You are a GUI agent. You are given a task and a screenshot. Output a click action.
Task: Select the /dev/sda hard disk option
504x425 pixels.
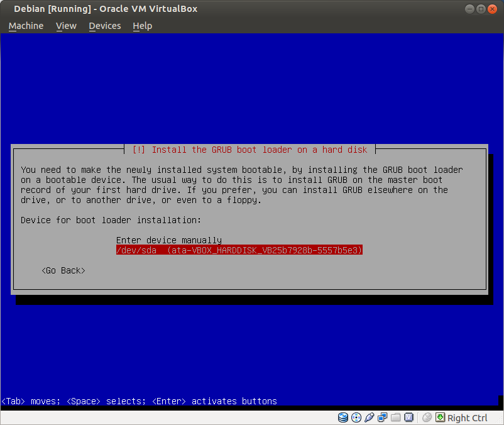239,250
